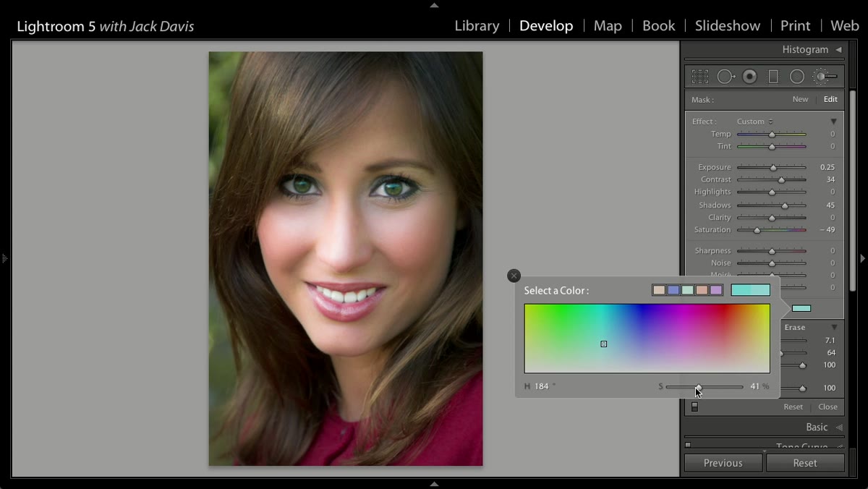This screenshot has height=489, width=868.
Task: Click New mask option
Action: (800, 100)
